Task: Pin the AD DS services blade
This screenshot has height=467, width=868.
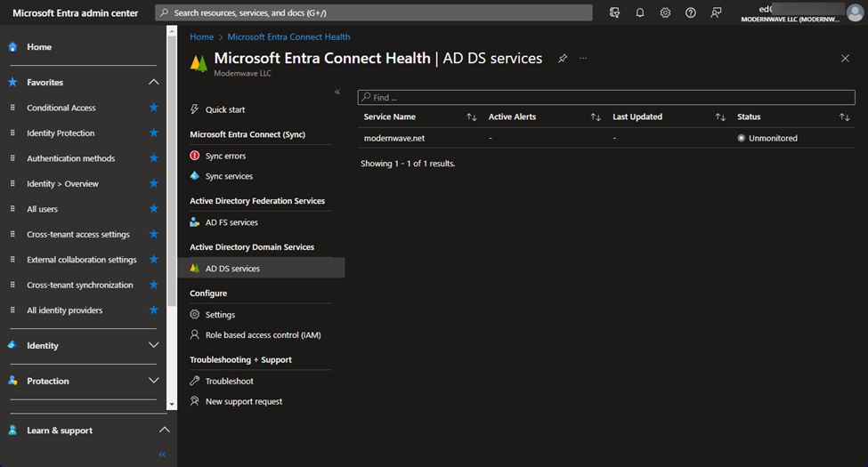Action: 563,58
